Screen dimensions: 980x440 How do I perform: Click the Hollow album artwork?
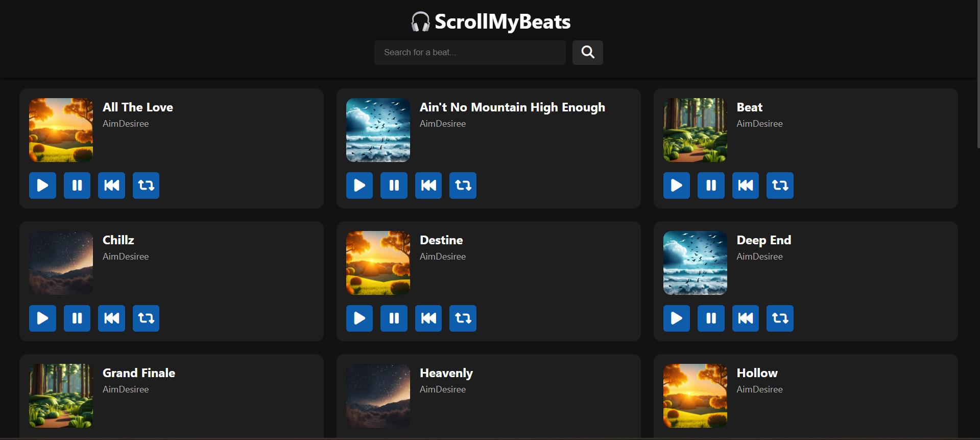(x=695, y=396)
